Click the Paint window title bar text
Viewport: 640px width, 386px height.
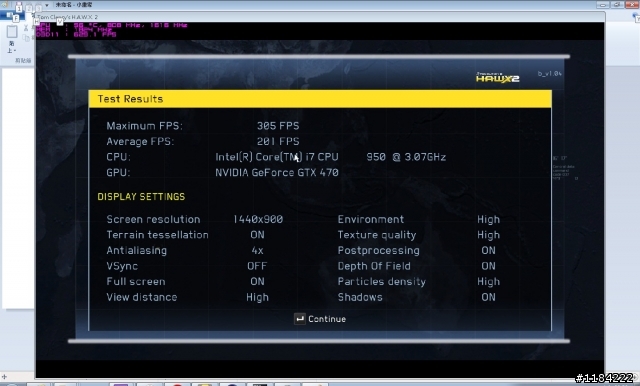coord(74,5)
